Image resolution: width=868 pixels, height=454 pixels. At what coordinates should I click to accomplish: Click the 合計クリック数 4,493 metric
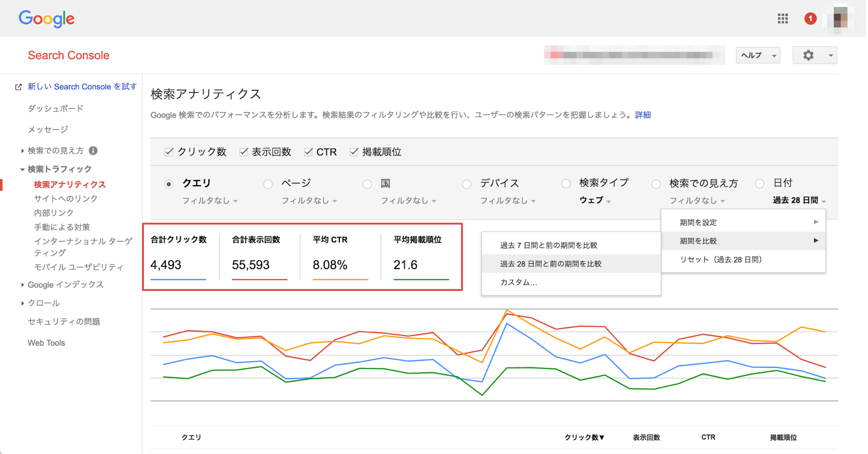178,257
